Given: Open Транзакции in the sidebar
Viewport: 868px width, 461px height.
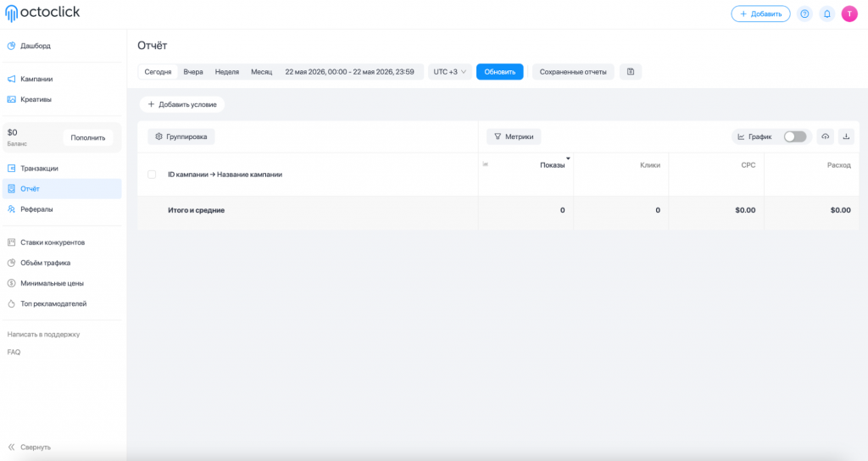Looking at the screenshot, I should (x=62, y=169).
